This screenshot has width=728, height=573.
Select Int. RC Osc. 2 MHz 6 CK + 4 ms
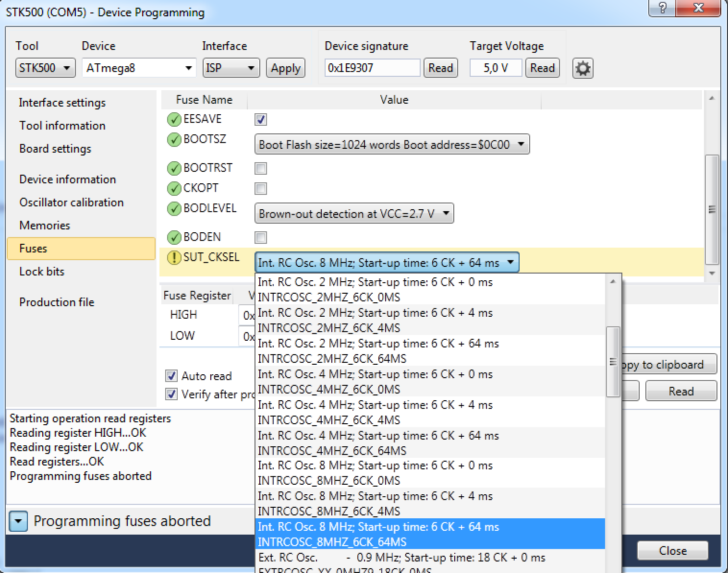pyautogui.click(x=430, y=320)
